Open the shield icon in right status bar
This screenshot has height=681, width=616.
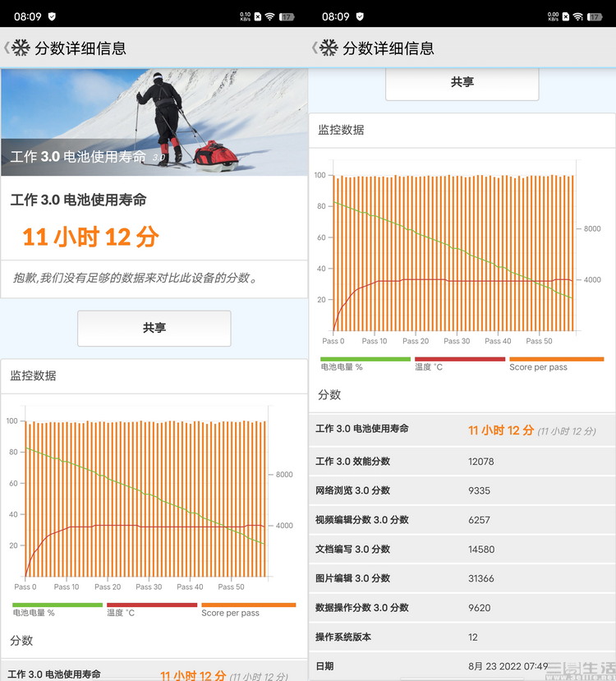point(360,16)
